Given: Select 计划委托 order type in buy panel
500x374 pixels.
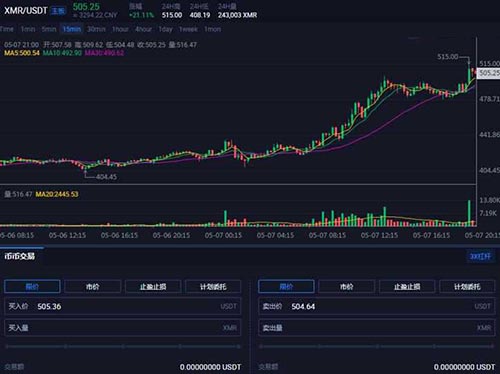Looking at the screenshot, I should pyautogui.click(x=213, y=286).
